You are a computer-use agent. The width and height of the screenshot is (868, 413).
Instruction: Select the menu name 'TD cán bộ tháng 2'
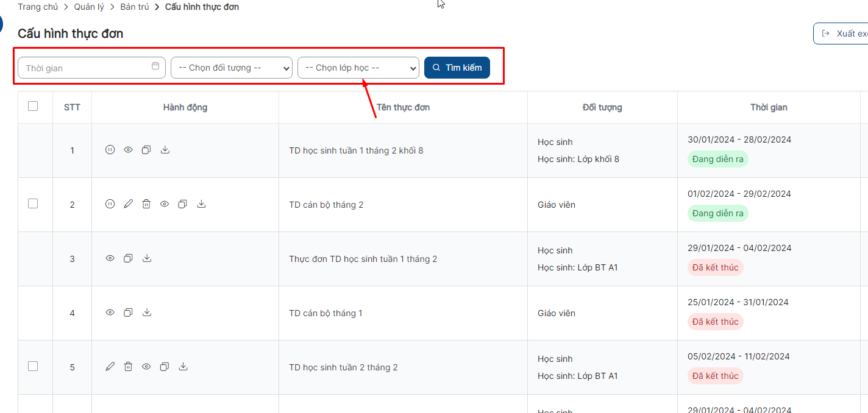(x=326, y=205)
